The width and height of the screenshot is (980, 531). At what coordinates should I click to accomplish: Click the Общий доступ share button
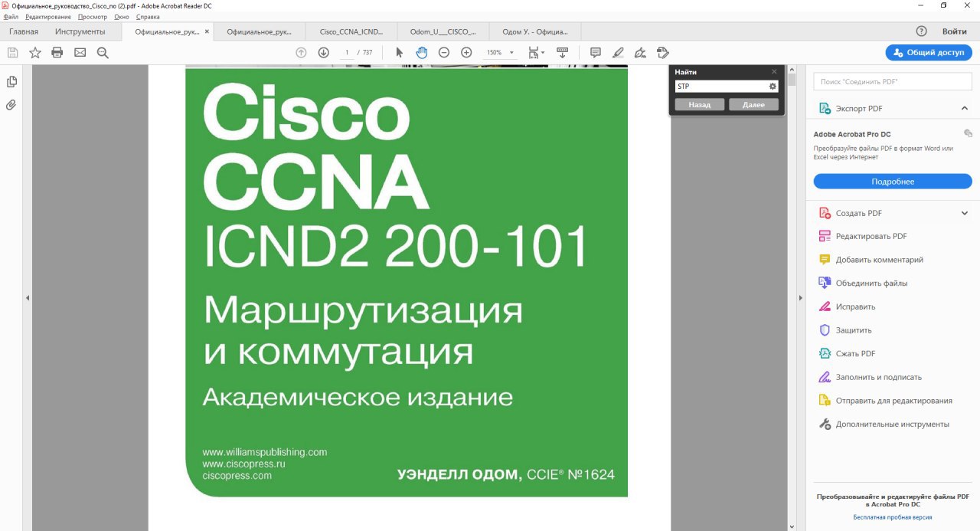[x=929, y=52]
